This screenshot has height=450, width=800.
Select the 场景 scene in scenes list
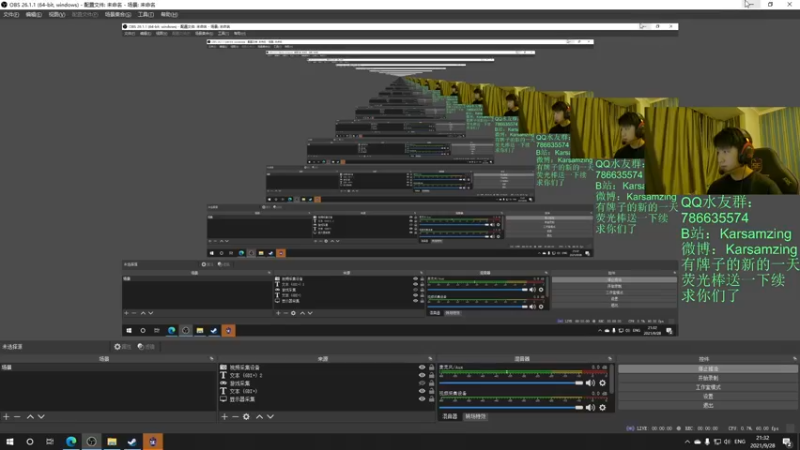[x=108, y=367]
